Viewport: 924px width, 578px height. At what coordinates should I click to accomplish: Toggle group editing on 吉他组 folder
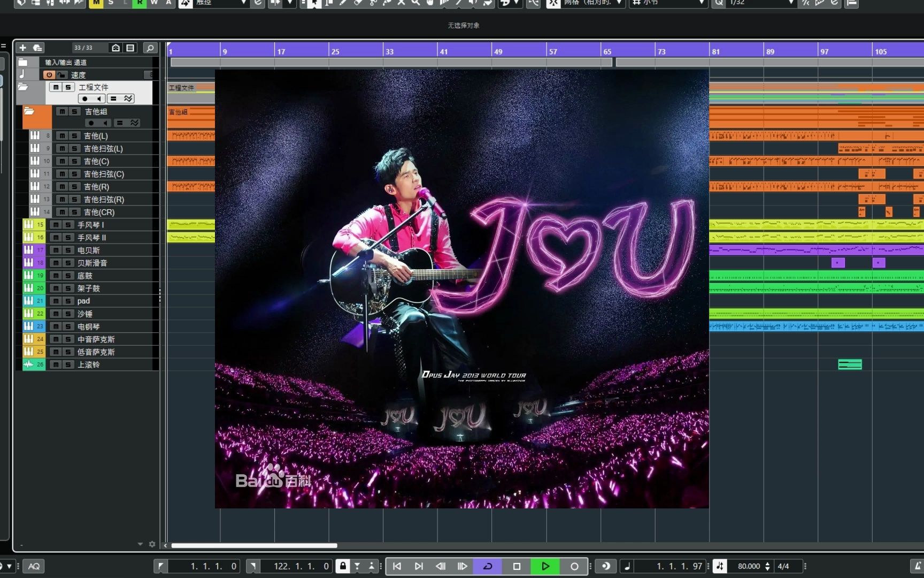[120, 123]
